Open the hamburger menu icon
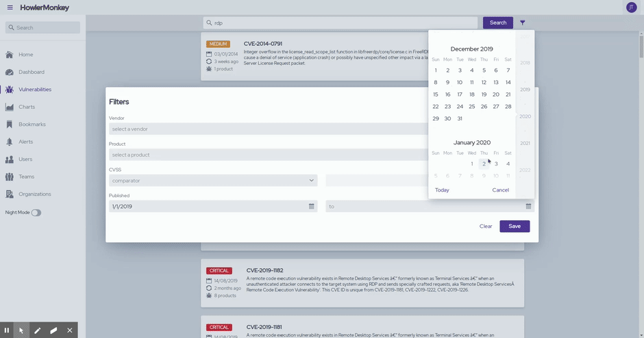This screenshot has height=338, width=644. [x=10, y=8]
